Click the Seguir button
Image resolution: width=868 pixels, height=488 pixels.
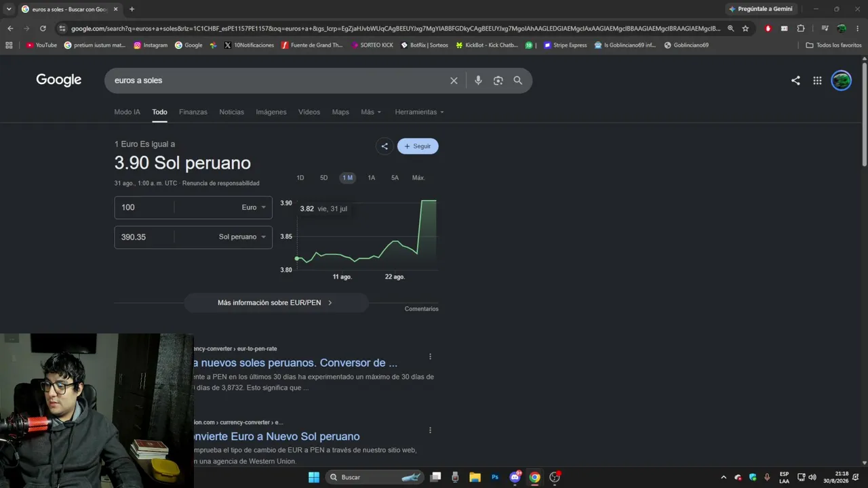(x=418, y=146)
